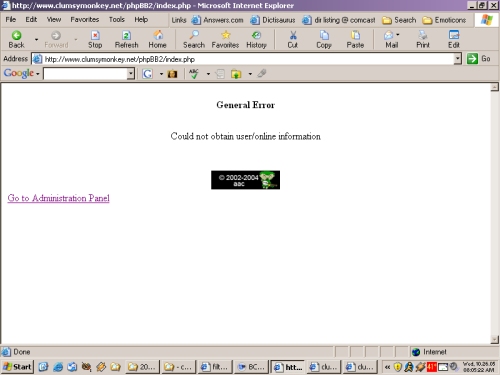
Task: Open the Google search box dropdown
Action: point(131,74)
